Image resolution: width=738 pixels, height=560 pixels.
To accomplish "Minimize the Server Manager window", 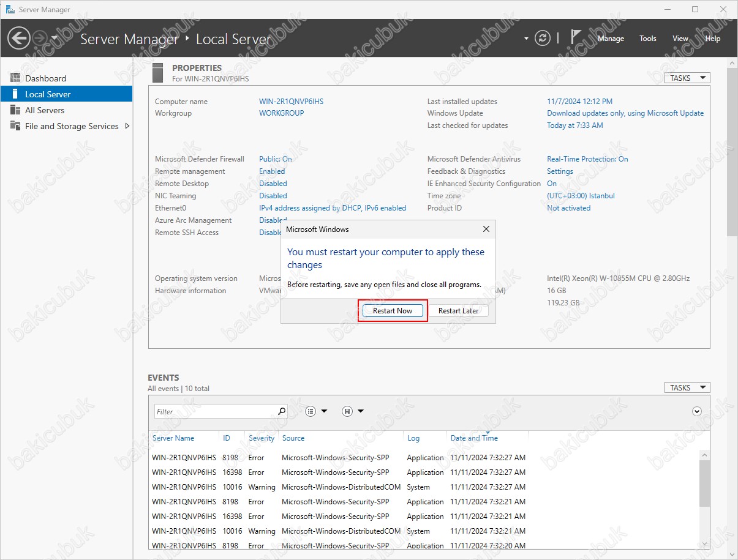I will click(x=666, y=9).
